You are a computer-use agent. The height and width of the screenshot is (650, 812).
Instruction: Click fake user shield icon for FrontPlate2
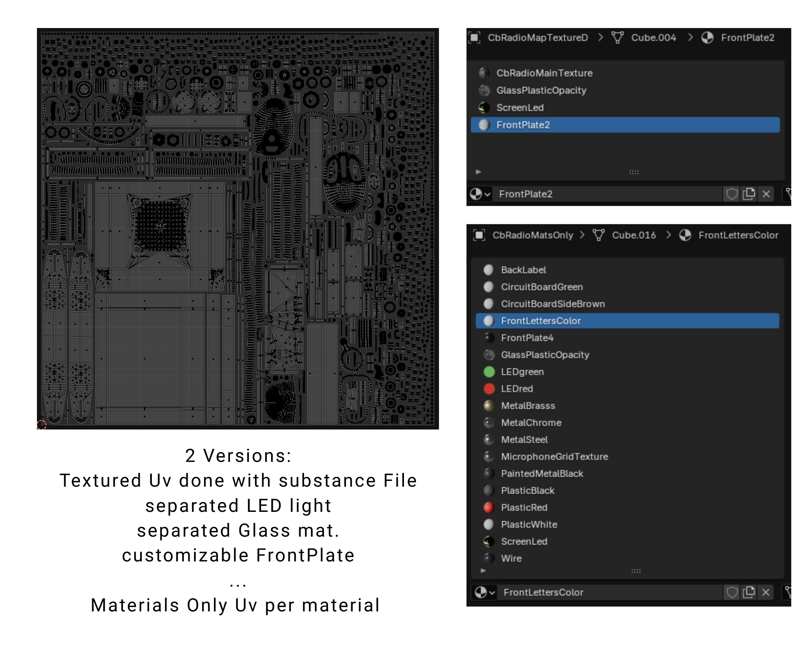point(732,194)
